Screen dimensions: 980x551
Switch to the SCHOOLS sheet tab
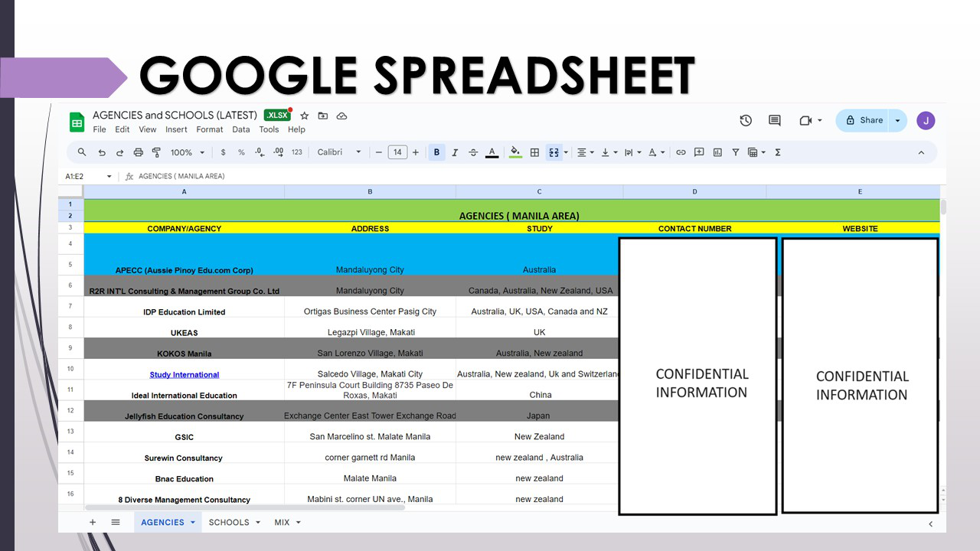(x=235, y=523)
